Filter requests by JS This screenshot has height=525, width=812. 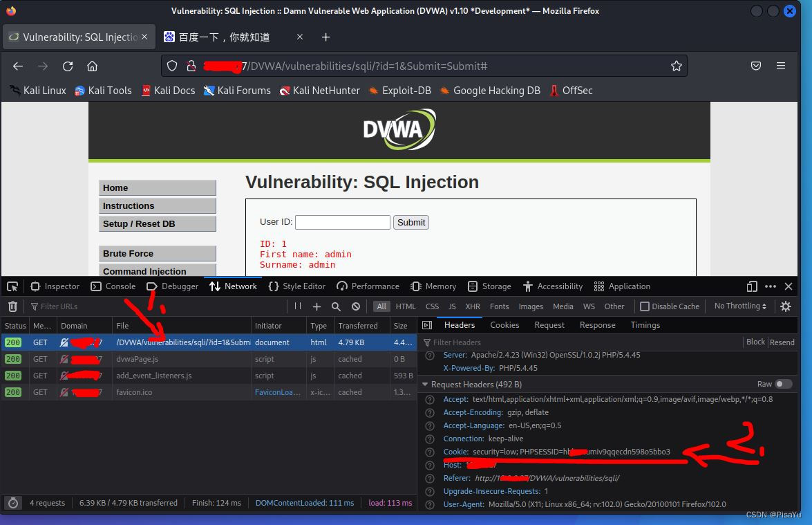tap(452, 306)
